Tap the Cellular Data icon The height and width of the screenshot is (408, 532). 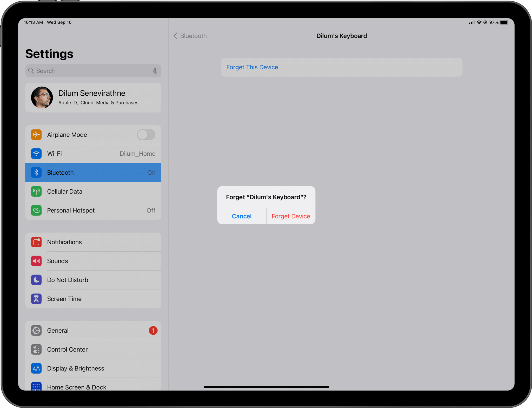[x=36, y=191]
